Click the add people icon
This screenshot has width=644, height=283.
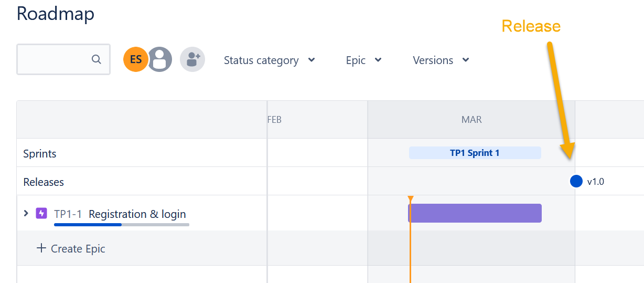point(192,59)
